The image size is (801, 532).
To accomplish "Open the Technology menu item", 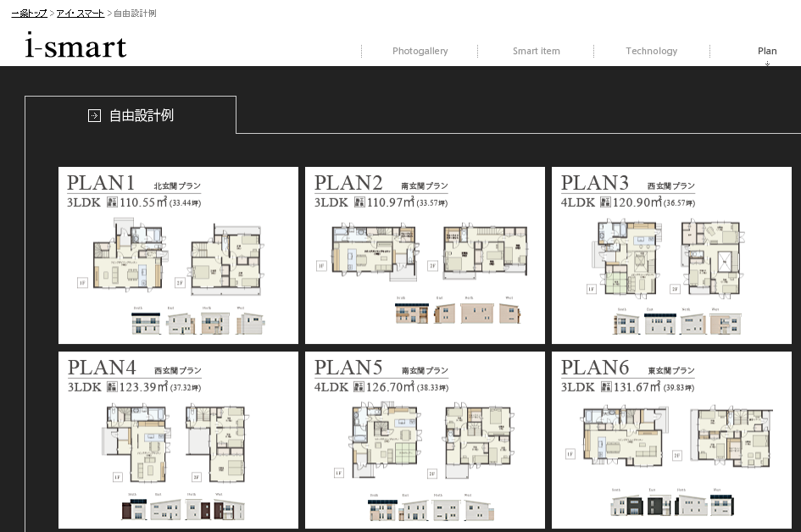I will (651, 51).
